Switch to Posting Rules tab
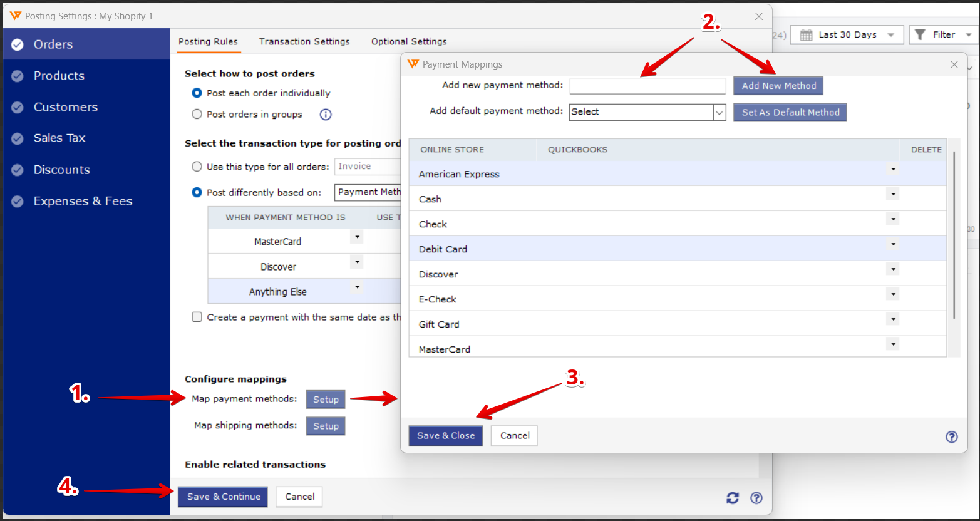The image size is (980, 521). (x=208, y=41)
